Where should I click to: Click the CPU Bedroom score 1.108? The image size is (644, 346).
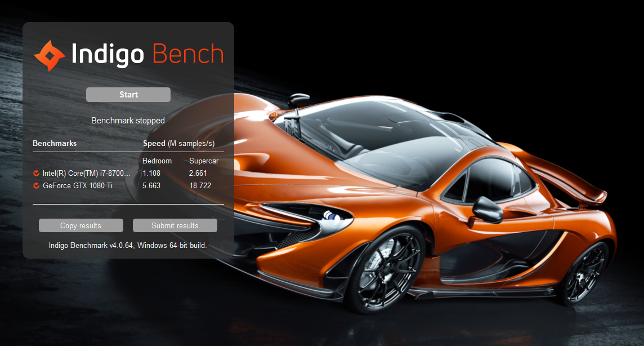pos(151,174)
